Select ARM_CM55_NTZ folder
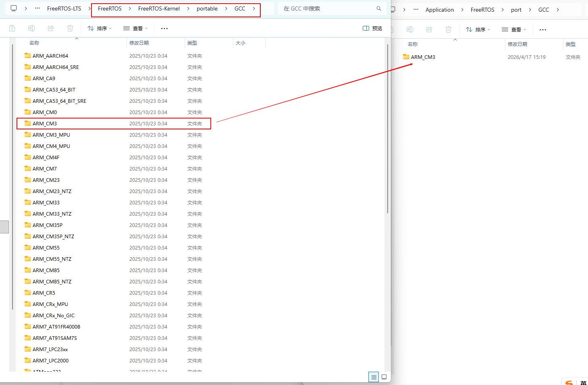This screenshot has width=588, height=385. coord(52,259)
